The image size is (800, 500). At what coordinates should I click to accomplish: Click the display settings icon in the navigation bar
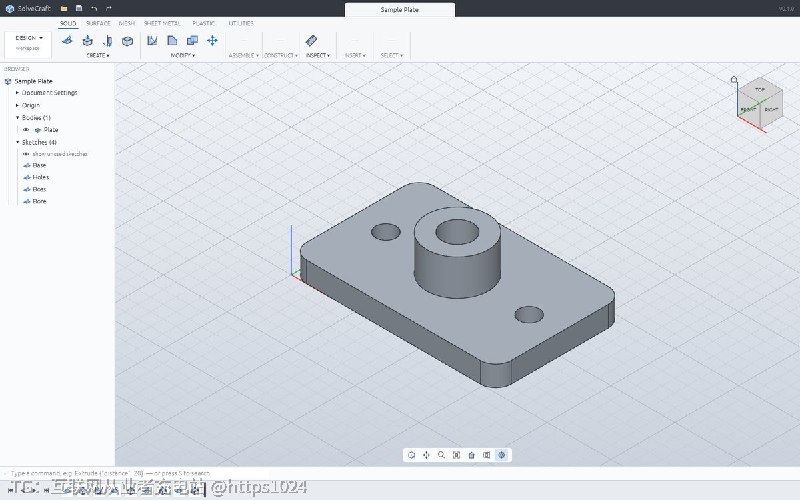pyautogui.click(x=487, y=455)
